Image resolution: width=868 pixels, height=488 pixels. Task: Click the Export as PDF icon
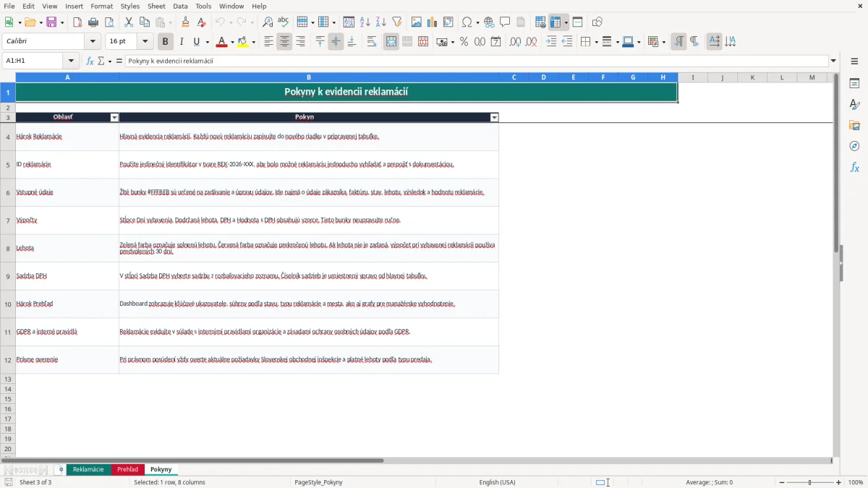click(x=77, y=22)
